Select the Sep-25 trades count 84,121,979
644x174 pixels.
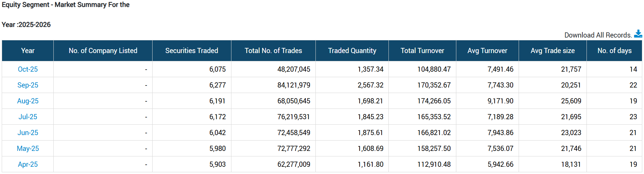[x=294, y=85]
